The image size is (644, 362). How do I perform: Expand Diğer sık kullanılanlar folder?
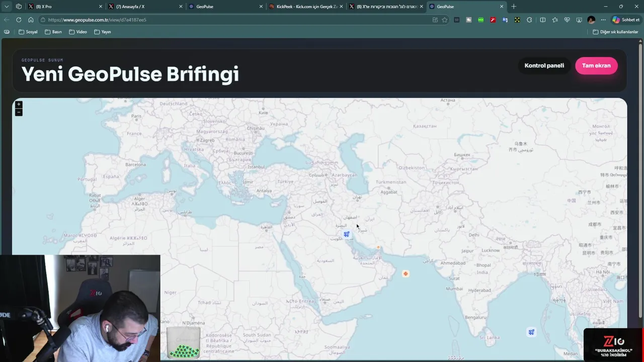[615, 32]
